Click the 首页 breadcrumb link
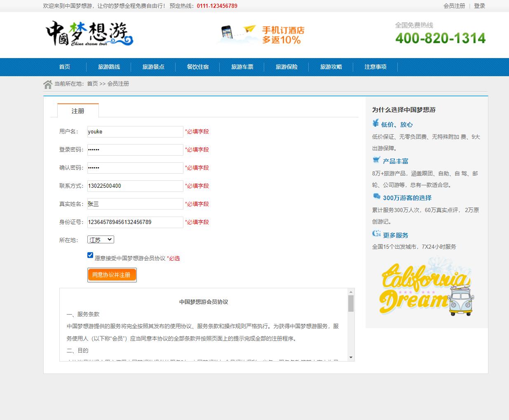Screen dimensions: 509x420 [x=92, y=84]
